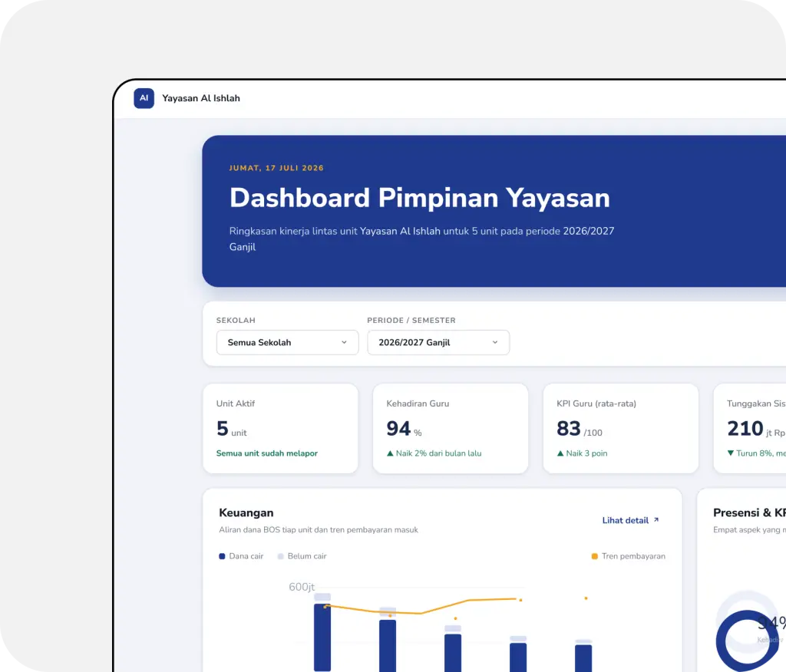The width and height of the screenshot is (786, 672).
Task: Click the down triangle beside Turun 8%
Action: tap(731, 453)
